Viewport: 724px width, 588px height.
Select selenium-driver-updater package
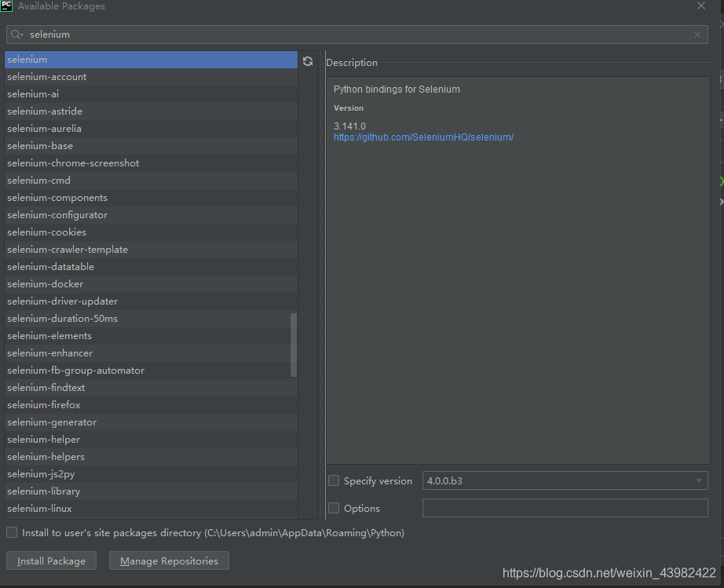point(151,301)
